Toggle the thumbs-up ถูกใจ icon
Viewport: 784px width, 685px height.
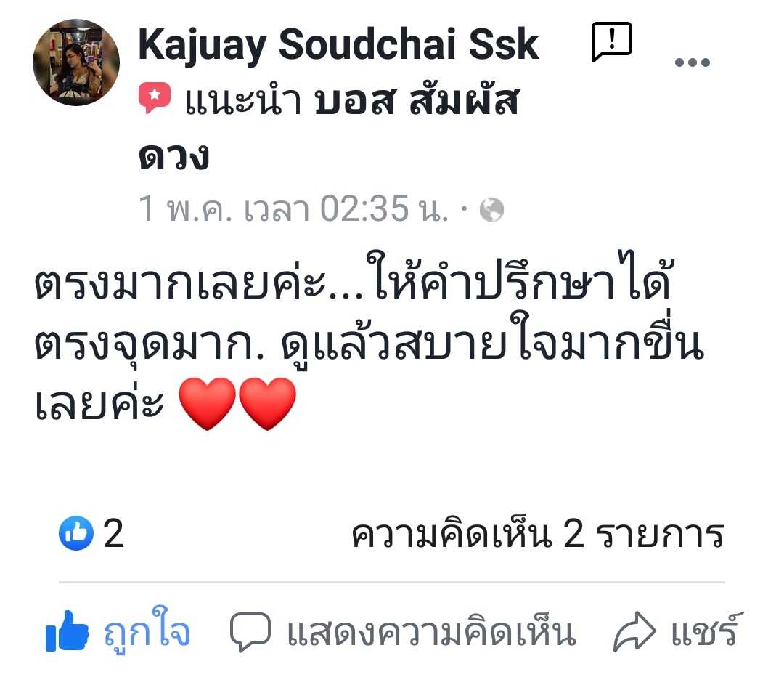coord(67,631)
